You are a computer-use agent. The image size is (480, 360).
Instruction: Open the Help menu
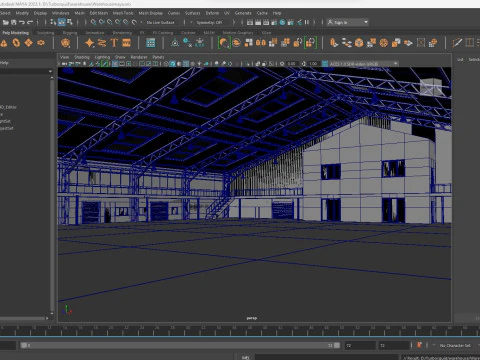click(x=277, y=13)
